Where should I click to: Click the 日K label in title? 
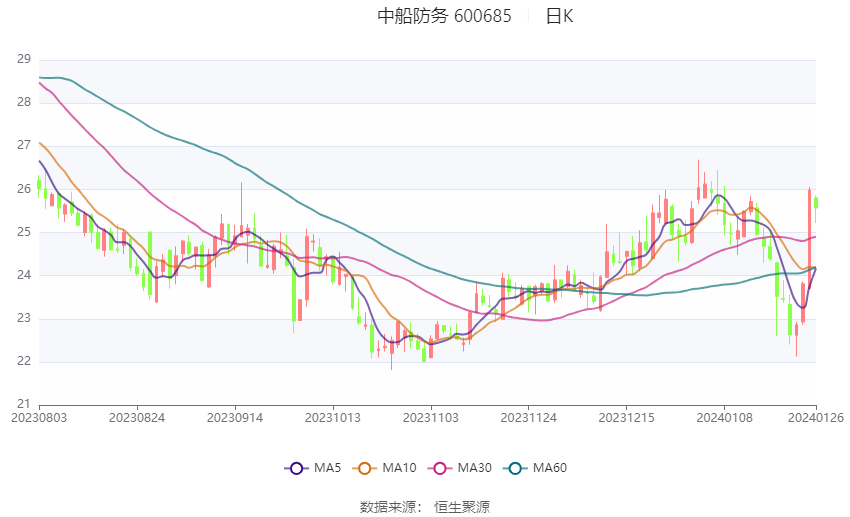click(x=559, y=16)
